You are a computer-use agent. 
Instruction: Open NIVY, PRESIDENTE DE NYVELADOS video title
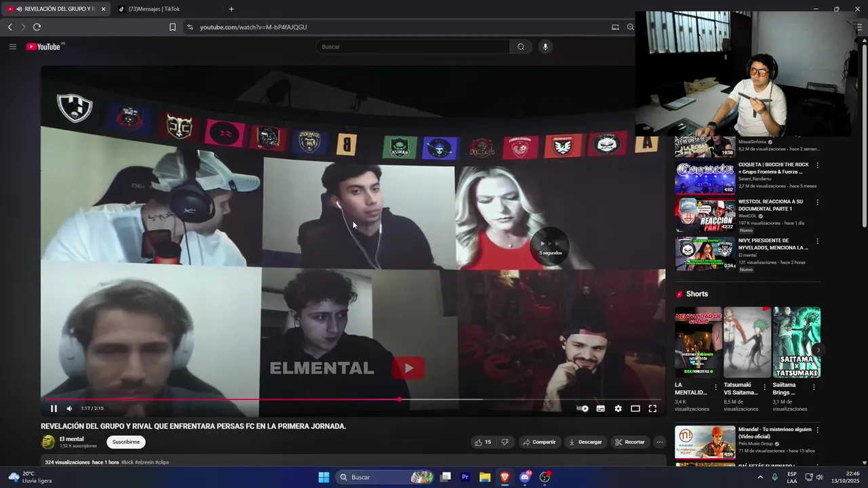coord(773,244)
